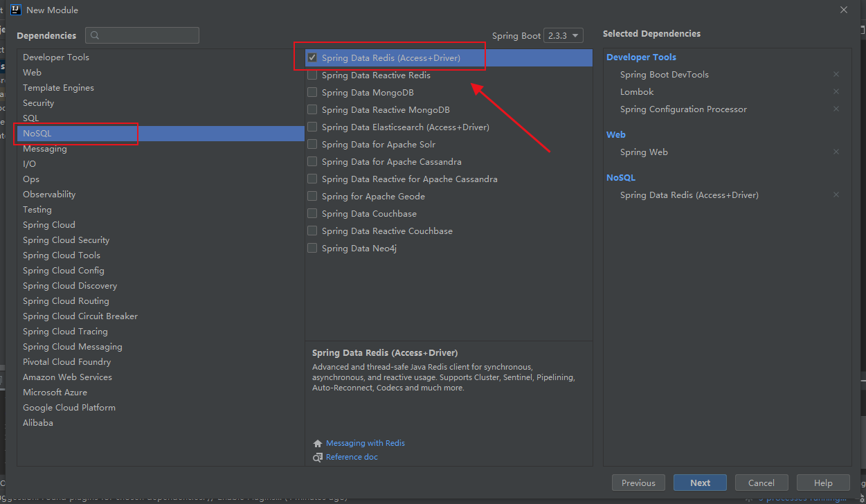Check Spring Data Reactive Redis
Viewport: 866px width, 504px height.
tap(312, 75)
